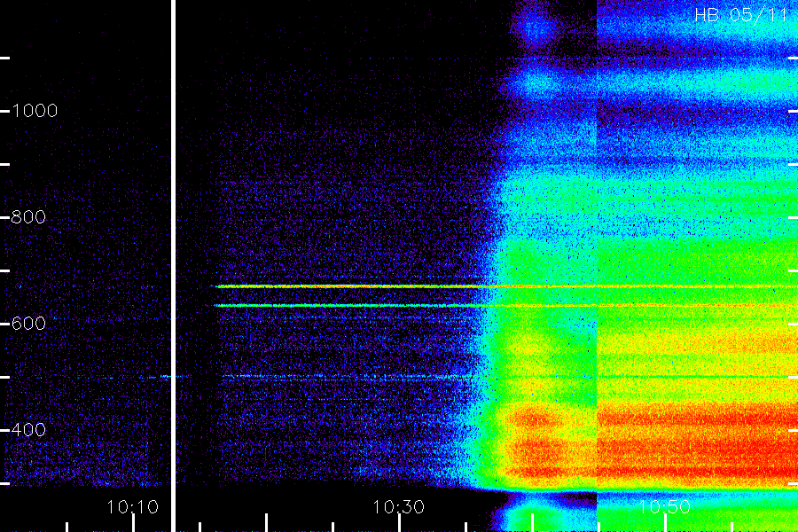
Task: Click the 600 frequency axis label
Action: click(28, 324)
